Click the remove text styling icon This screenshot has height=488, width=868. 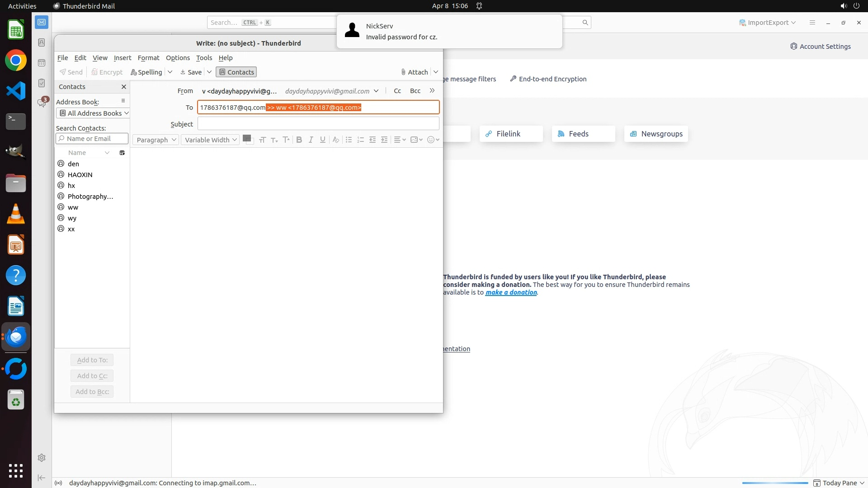pyautogui.click(x=335, y=140)
